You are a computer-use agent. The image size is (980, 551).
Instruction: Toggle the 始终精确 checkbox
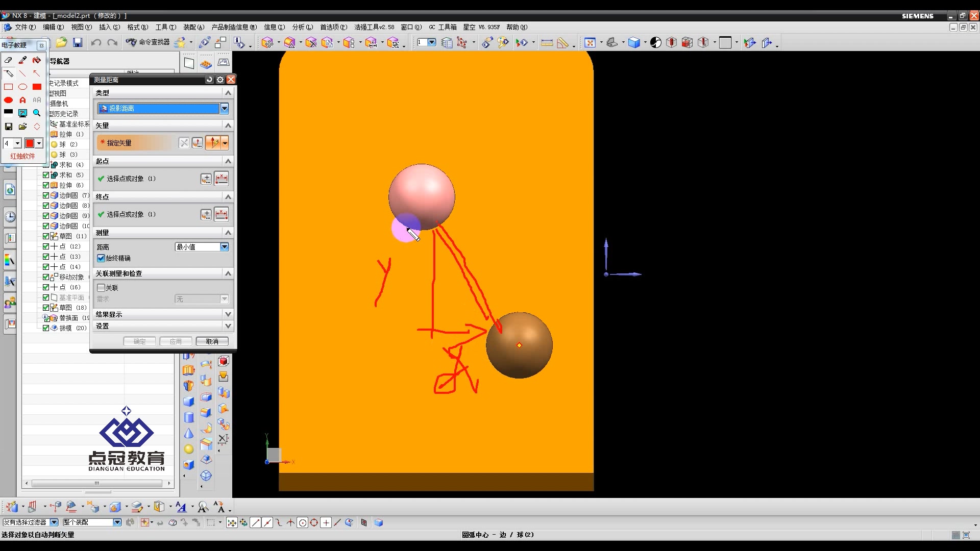point(101,258)
